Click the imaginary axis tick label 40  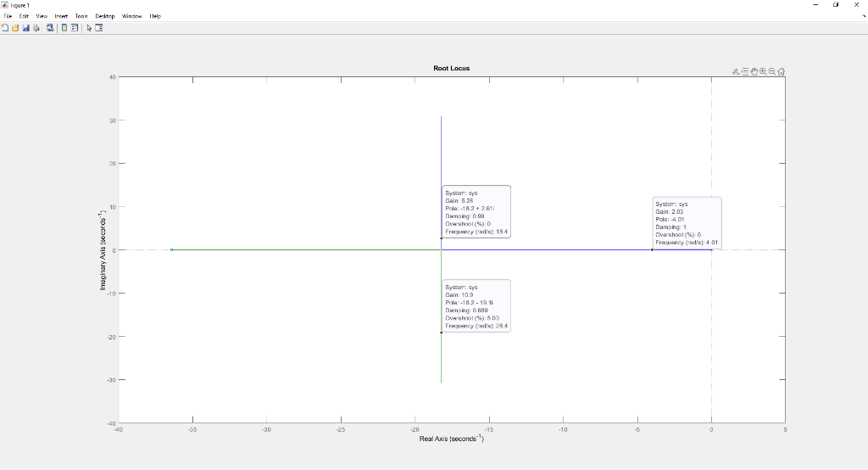113,77
